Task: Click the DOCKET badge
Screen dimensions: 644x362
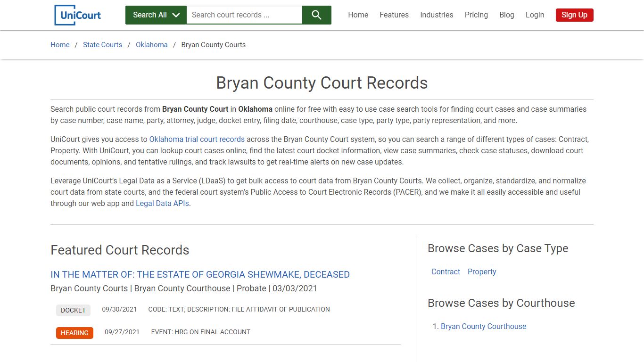Action: pos(73,310)
